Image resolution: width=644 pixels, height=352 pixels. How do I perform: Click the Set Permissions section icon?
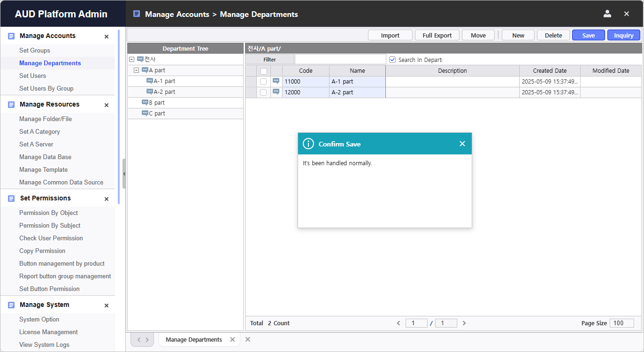click(11, 199)
